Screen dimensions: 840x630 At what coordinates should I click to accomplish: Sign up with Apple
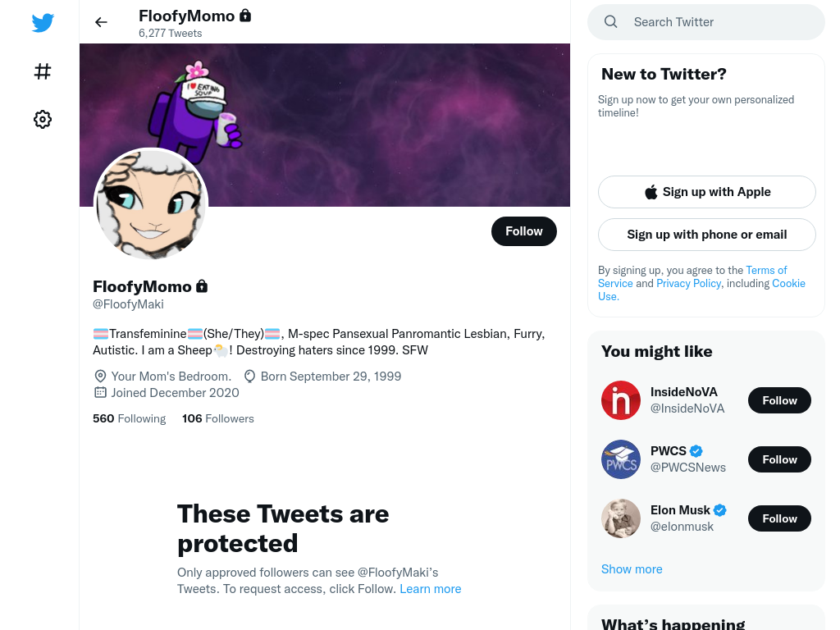(707, 192)
